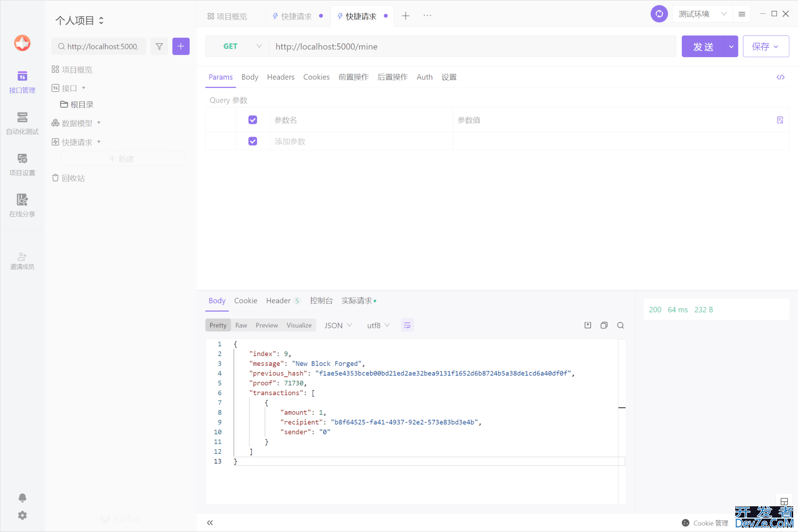
Task: Open 接口管理 in the left sidebar
Action: coord(22,82)
